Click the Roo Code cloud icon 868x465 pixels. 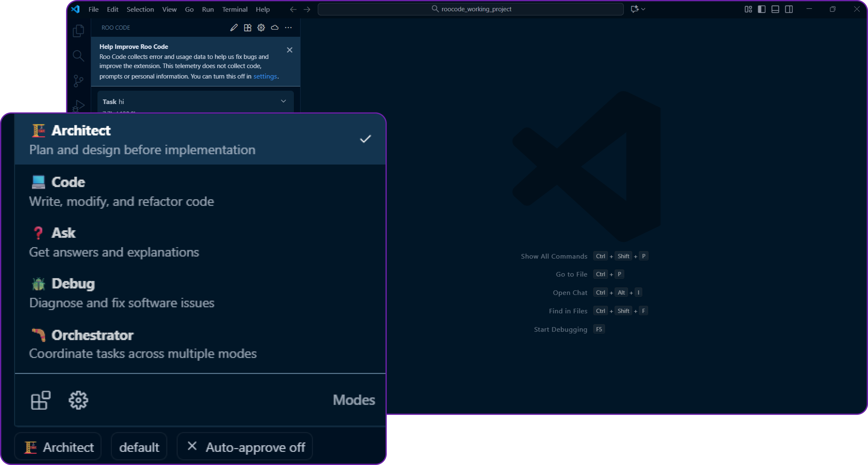[x=275, y=28]
